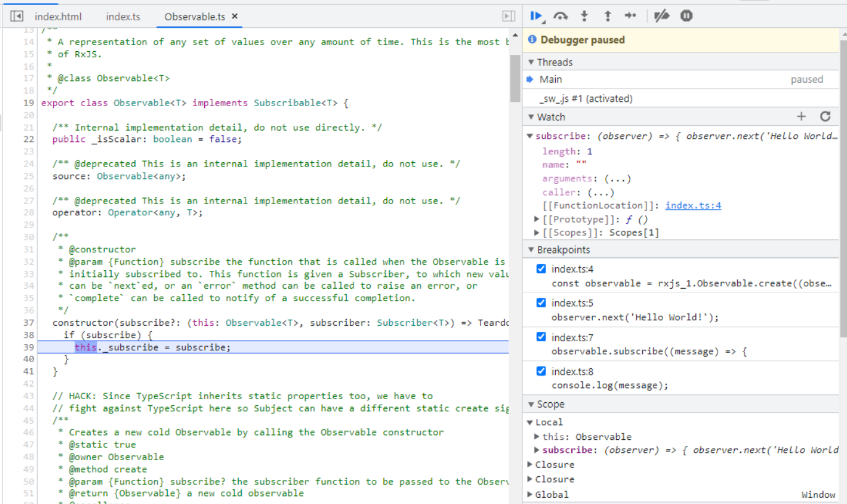Image resolution: width=847 pixels, height=504 pixels.
Task: Deactivate all breakpoints
Action: (661, 16)
